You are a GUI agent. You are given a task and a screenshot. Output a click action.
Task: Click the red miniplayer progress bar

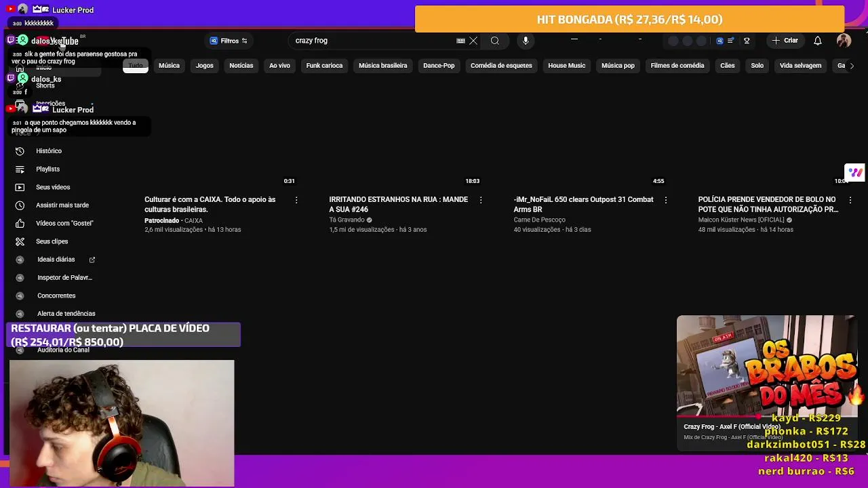(766, 417)
